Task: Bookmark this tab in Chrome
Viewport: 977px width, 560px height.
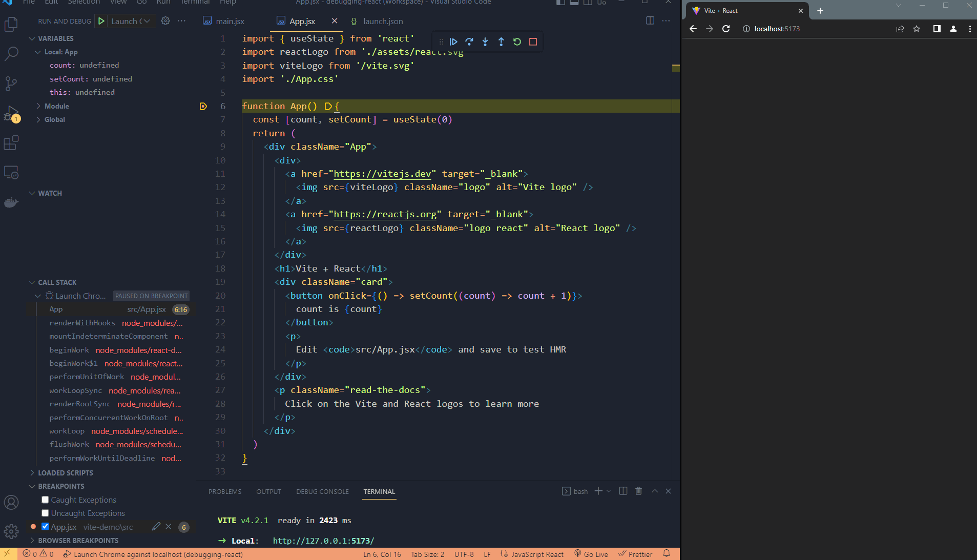Action: click(917, 29)
